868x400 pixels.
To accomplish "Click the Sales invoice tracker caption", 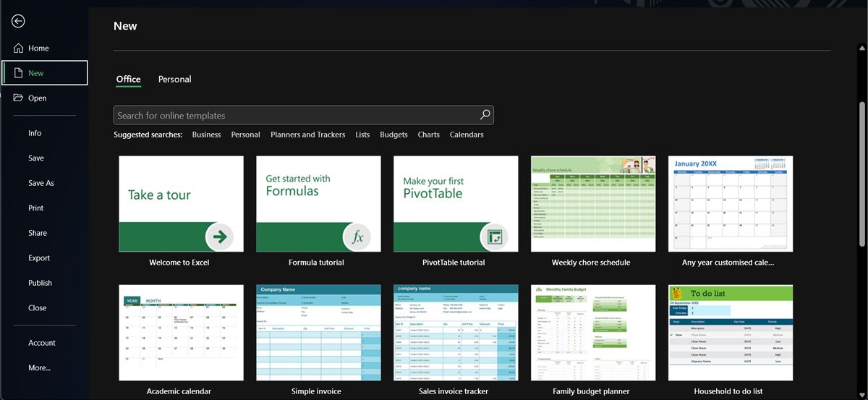I will coord(454,391).
